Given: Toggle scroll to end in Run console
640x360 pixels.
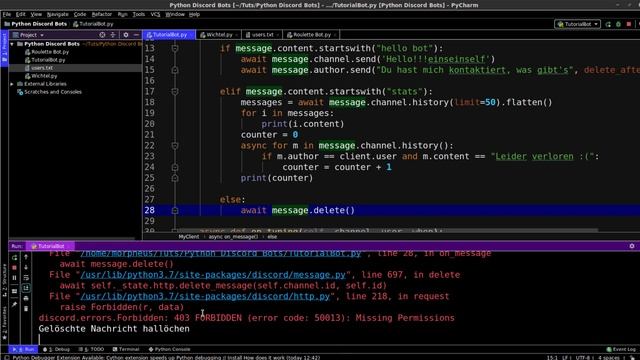Looking at the screenshot, I should click(26, 288).
